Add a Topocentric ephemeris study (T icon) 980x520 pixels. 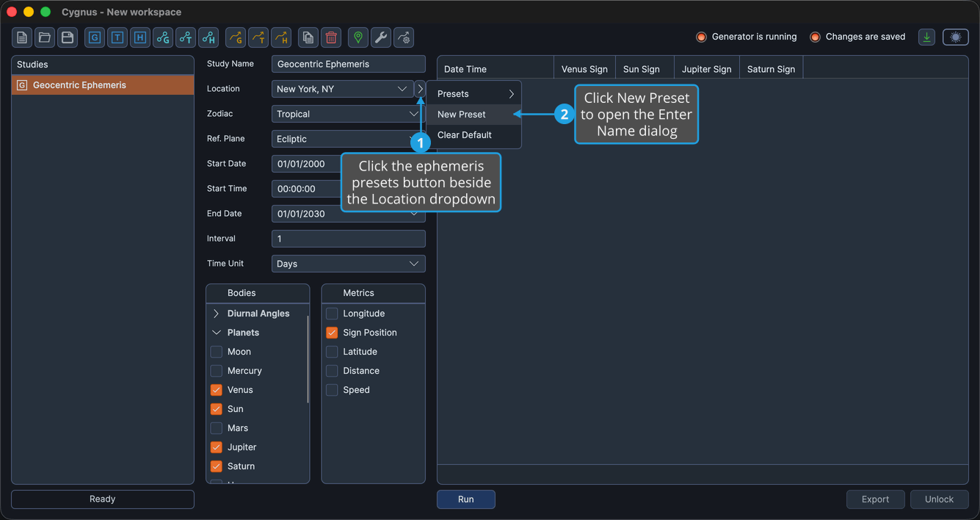(117, 37)
